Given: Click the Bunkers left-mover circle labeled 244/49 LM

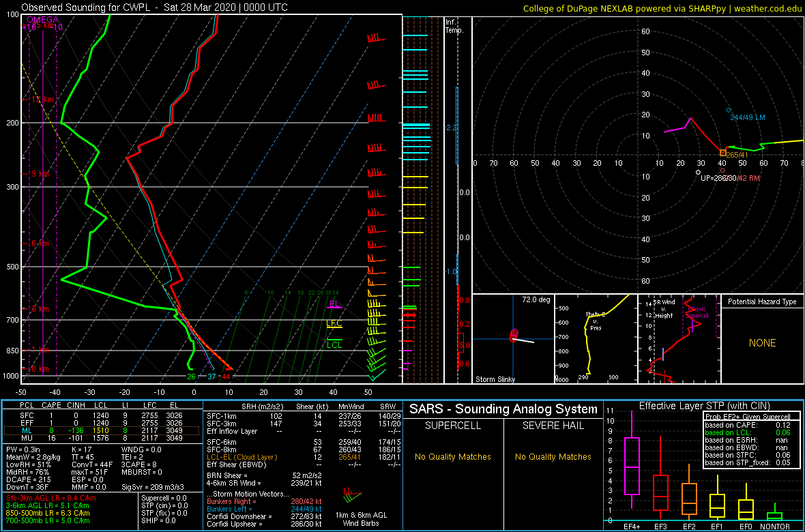Looking at the screenshot, I should 729,110.
